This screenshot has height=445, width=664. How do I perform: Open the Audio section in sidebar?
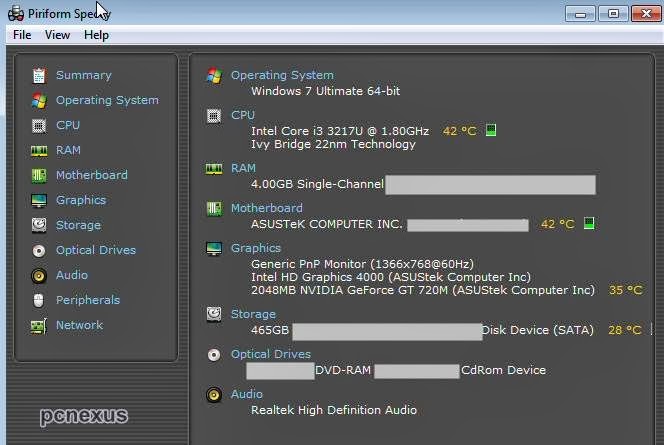(x=72, y=275)
